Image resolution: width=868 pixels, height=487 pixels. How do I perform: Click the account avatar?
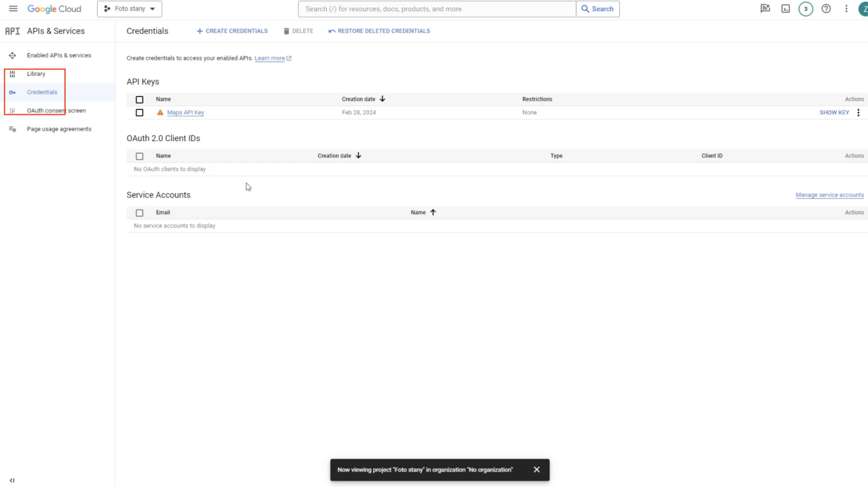tap(863, 9)
